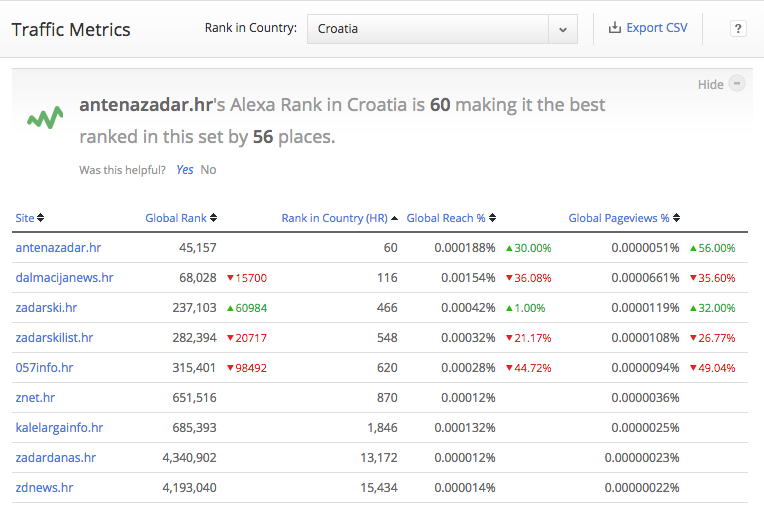The width and height of the screenshot is (764, 512).
Task: Click the green Alexa wave logo icon
Action: (x=45, y=118)
